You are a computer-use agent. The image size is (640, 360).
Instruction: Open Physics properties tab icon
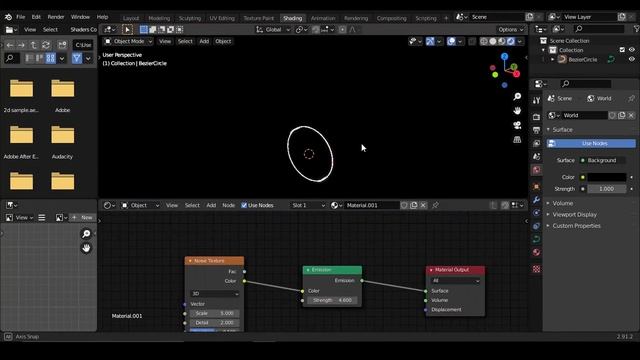coord(536,213)
